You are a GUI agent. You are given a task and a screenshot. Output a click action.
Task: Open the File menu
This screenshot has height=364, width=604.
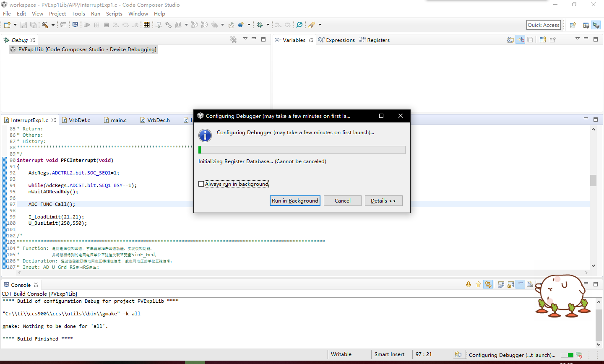click(x=7, y=13)
